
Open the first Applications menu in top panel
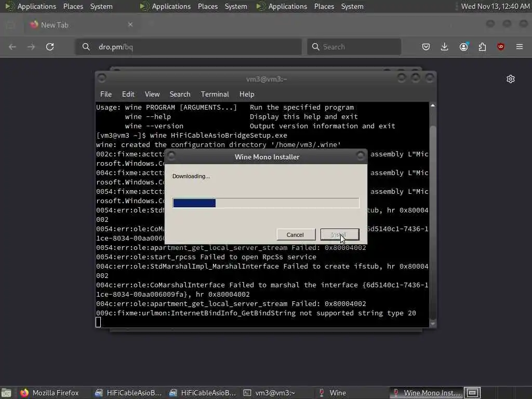pos(31,6)
